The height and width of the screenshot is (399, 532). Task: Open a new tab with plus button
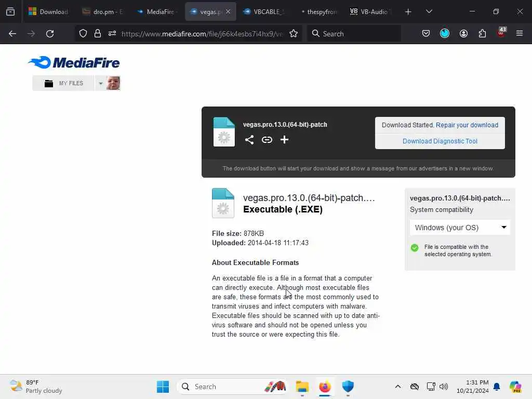point(408,12)
